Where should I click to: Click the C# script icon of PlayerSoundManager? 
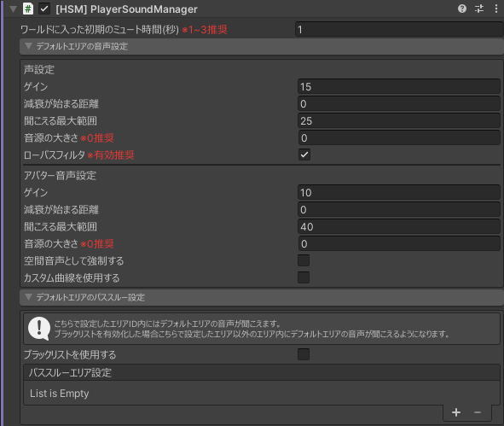[28, 9]
